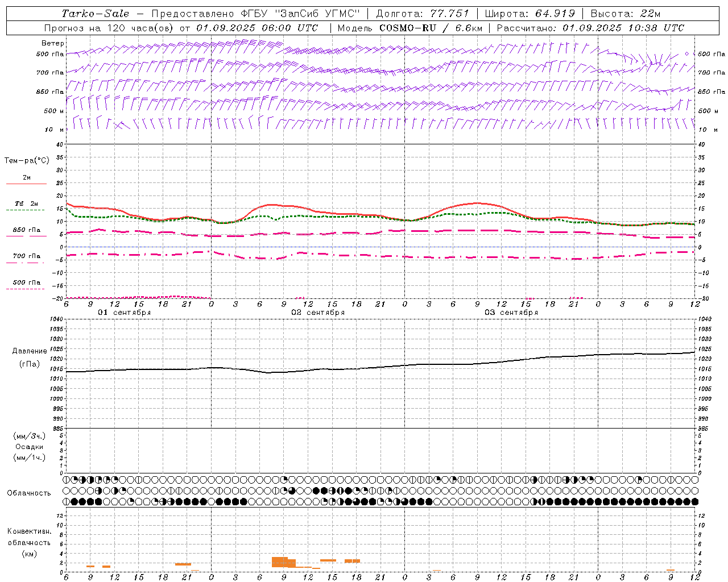Click the red 2м temperature legend line
Image resolution: width=728 pixels, height=582 pixels.
[x=26, y=184]
